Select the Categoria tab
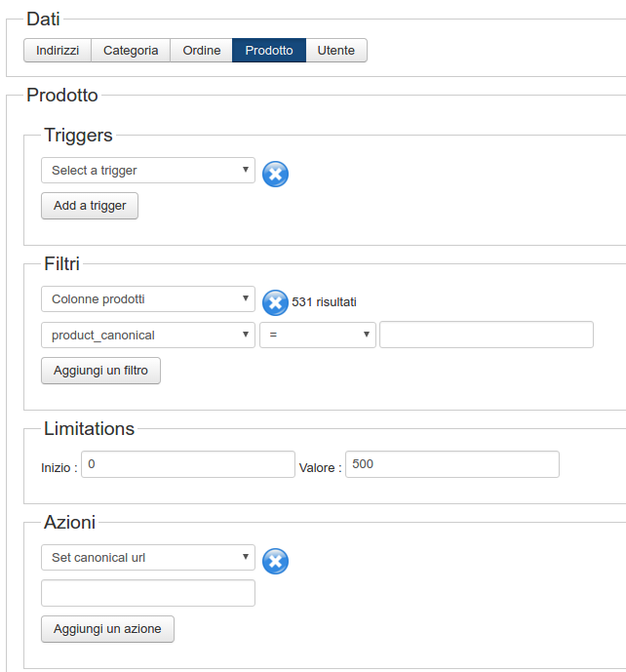 tap(131, 51)
